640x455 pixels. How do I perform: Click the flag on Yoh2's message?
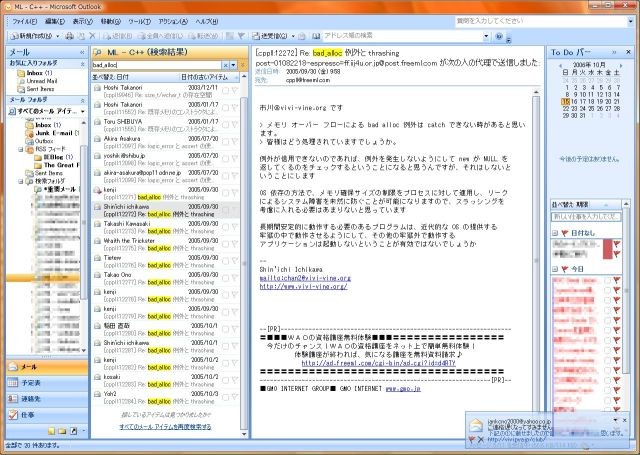pyautogui.click(x=235, y=397)
